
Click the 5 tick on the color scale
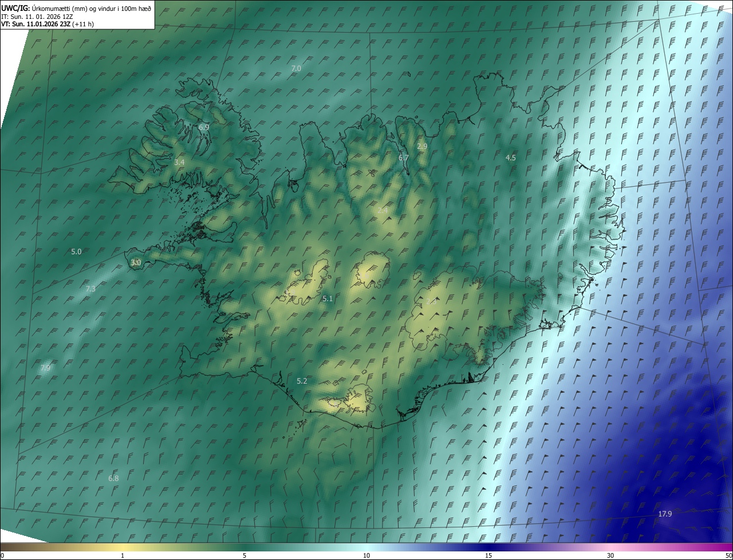[245, 555]
